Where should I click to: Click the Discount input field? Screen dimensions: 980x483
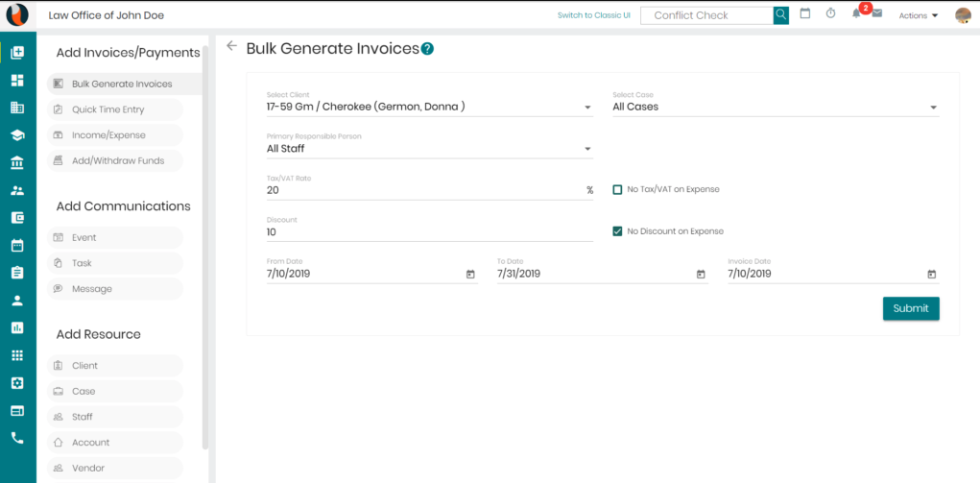[430, 232]
